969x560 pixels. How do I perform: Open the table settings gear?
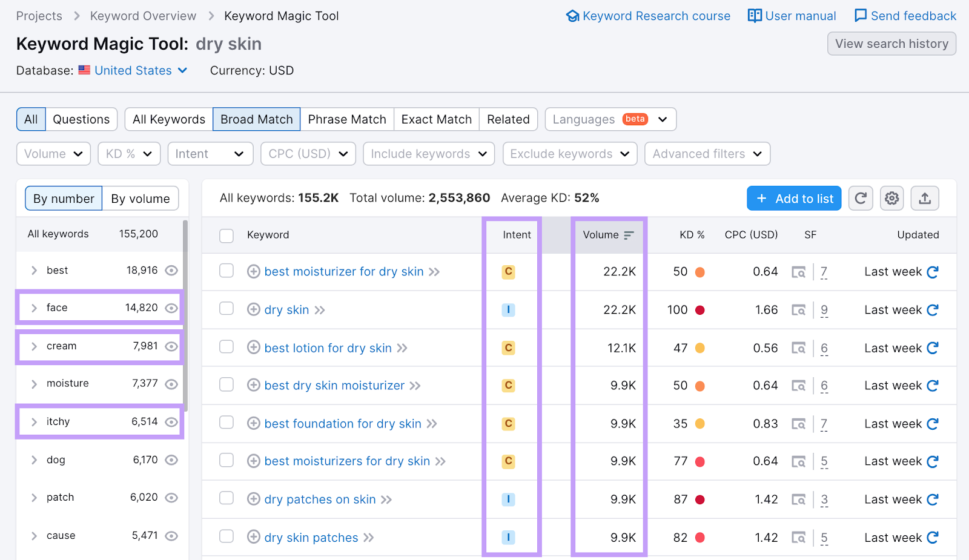tap(891, 198)
